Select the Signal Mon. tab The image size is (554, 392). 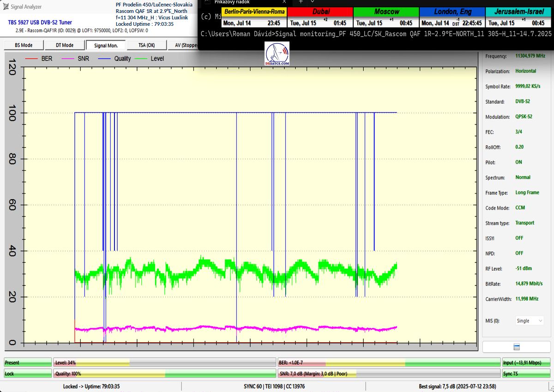tap(106, 45)
